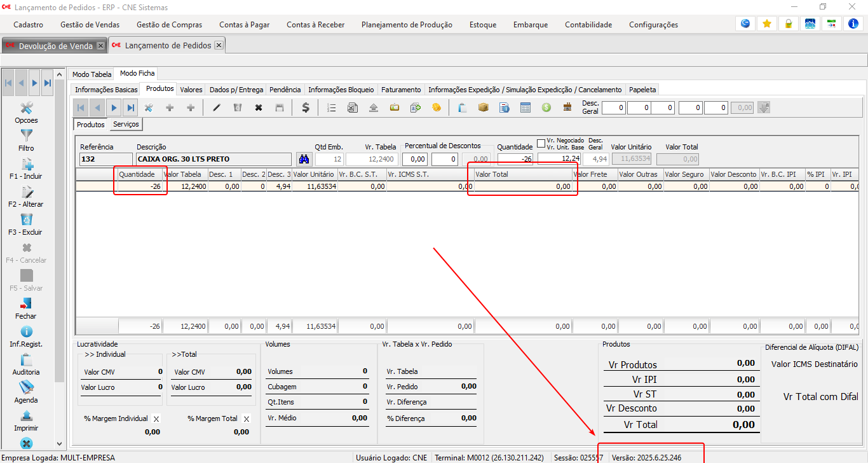Viewport: 868px width, 463px height.
Task: Click the yellow star favorites icon
Action: coord(767,24)
